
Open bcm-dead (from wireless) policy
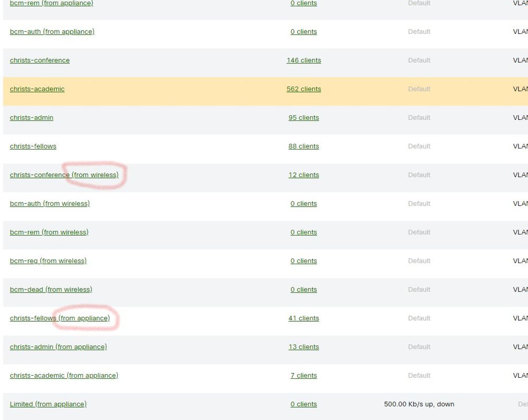coord(51,290)
